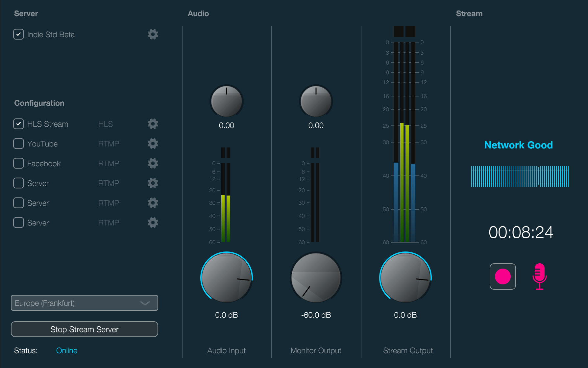
Task: Click the Online status text
Action: point(67,351)
